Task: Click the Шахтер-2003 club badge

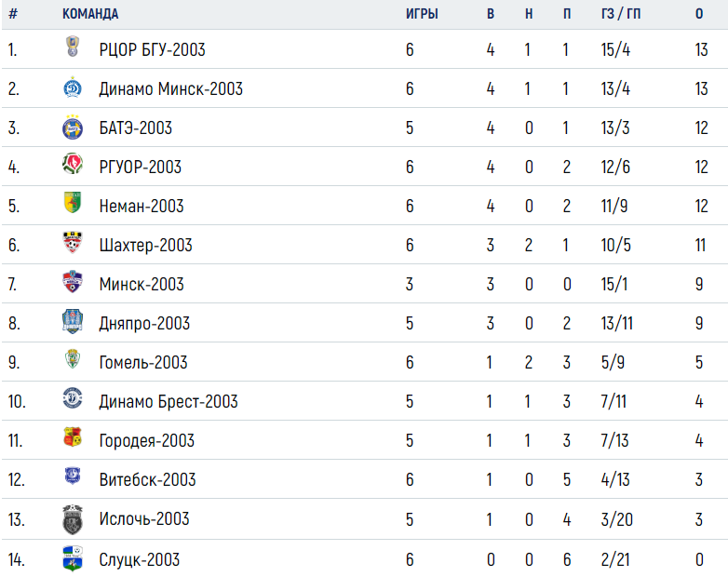Action: pos(73,242)
